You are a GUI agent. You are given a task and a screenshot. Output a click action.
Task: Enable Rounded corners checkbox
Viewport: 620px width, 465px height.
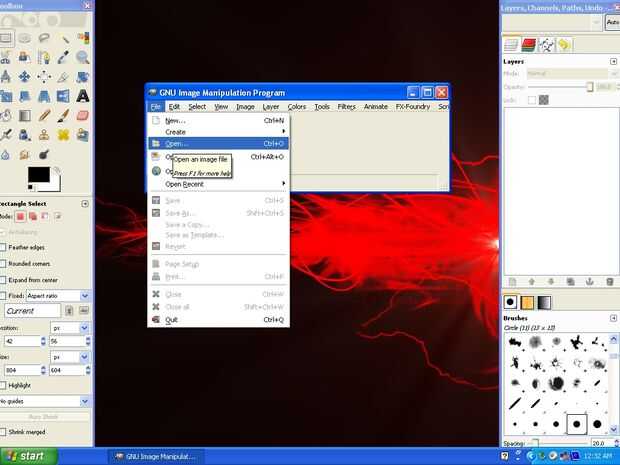pos(3,263)
